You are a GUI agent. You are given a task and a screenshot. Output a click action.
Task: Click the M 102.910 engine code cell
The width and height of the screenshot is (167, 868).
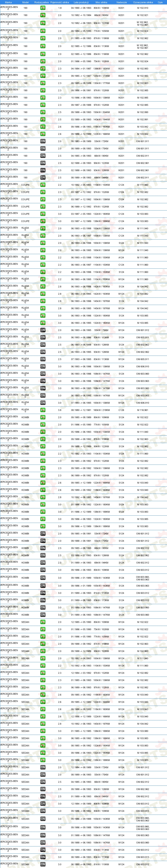click(x=142, y=8)
